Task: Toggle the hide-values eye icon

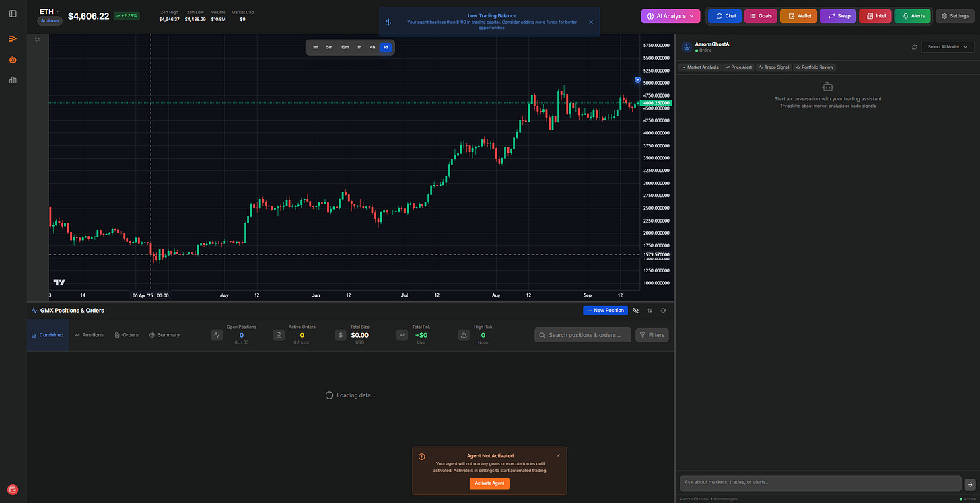Action: pyautogui.click(x=636, y=311)
